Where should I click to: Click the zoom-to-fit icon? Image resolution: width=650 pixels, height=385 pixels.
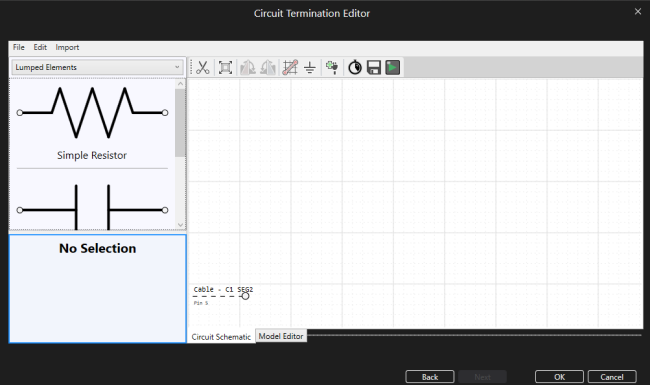(225, 67)
